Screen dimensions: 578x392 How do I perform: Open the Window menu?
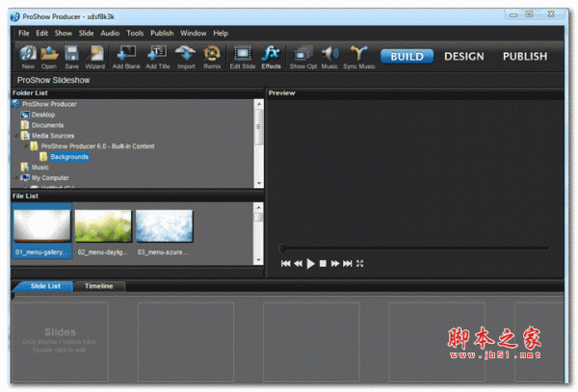(x=194, y=33)
